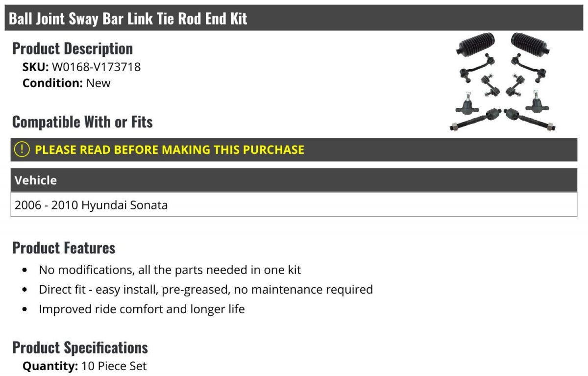Click the Ball Joint Sway Bar Link title bar
This screenshot has width=588, height=376.
click(294, 18)
